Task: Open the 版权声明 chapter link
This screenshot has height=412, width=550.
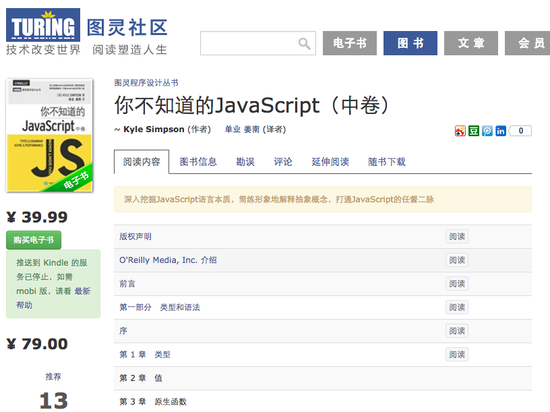Action: [x=135, y=236]
